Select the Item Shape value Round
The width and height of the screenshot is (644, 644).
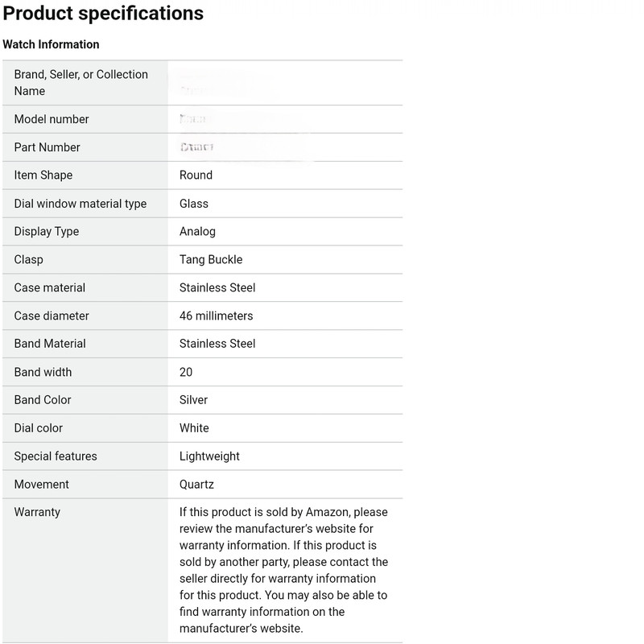click(196, 175)
